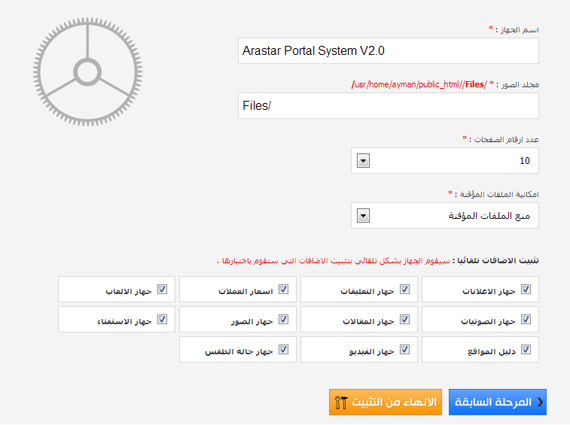Screen dimensions: 570x425
Task: Click chevron arrow on previous step button
Action: tap(540, 402)
